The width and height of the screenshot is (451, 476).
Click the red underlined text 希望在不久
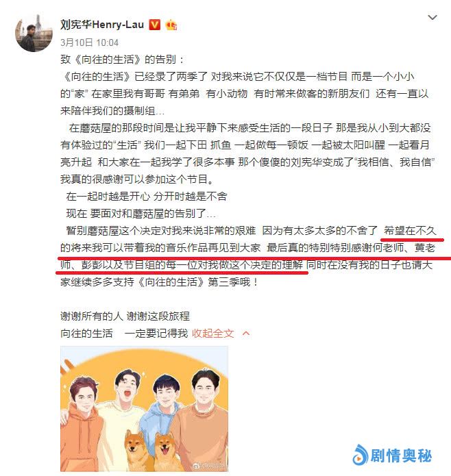click(410, 231)
